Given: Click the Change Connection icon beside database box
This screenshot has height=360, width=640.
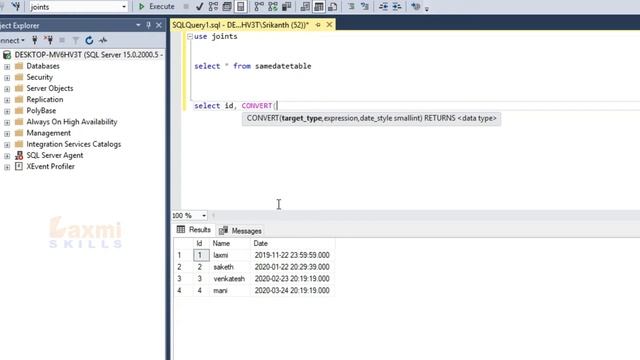Looking at the screenshot, I should pos(16,6).
